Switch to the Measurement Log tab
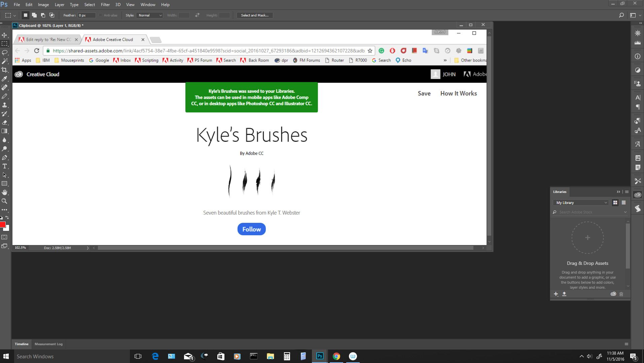The height and width of the screenshot is (363, 644). 48,344
